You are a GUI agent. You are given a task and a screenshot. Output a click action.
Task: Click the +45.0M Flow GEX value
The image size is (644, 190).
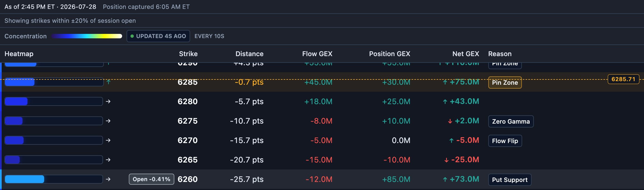tap(318, 82)
